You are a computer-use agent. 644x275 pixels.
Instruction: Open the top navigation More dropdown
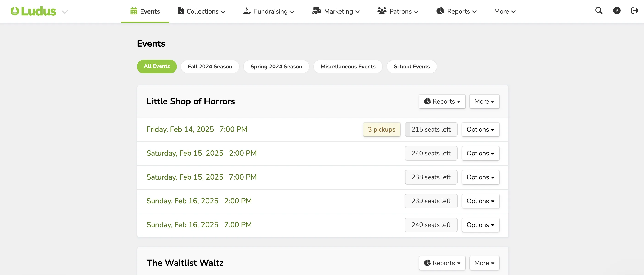click(x=505, y=11)
